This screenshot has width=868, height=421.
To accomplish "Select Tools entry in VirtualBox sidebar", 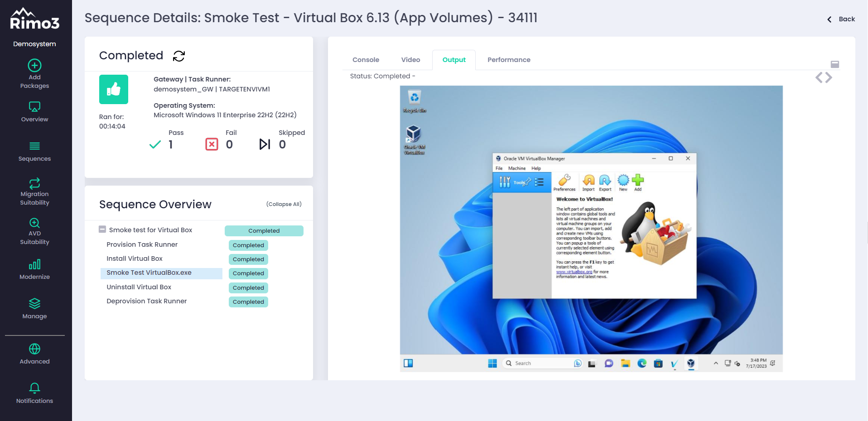I will click(522, 182).
